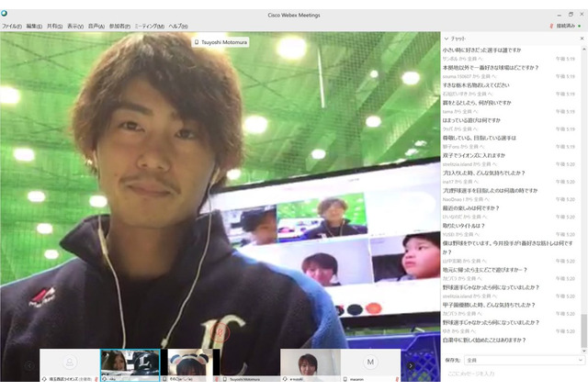Close the chat panel with X
Screen dimensions: 588x391
(x=581, y=39)
